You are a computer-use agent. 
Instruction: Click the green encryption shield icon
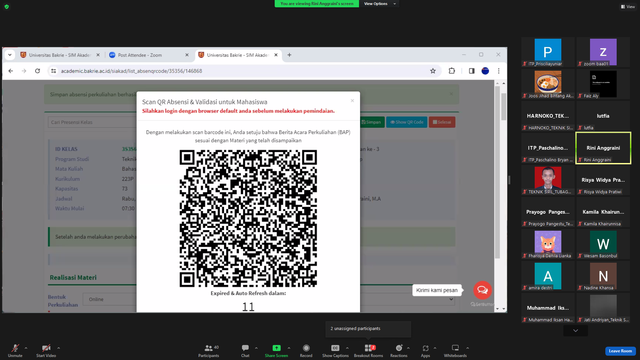7,7
